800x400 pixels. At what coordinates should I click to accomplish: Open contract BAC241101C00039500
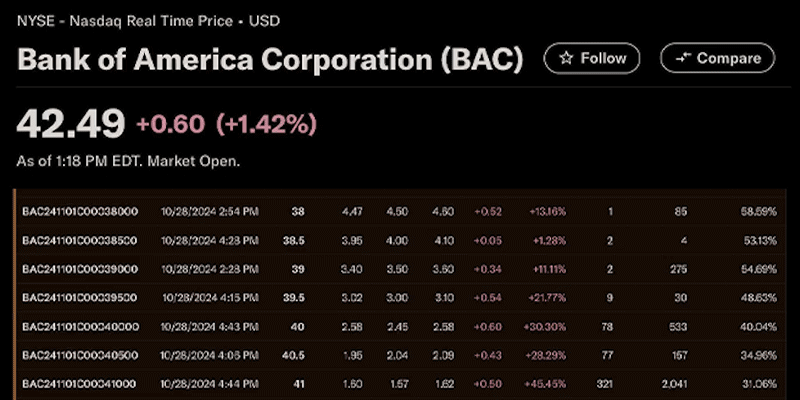pyautogui.click(x=79, y=298)
